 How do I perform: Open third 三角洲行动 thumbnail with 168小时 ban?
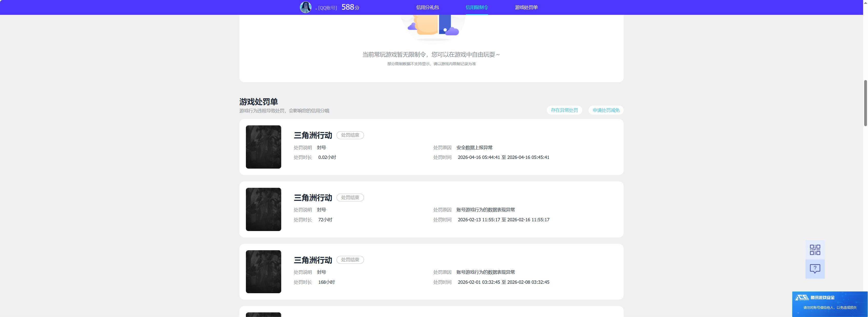click(264, 271)
